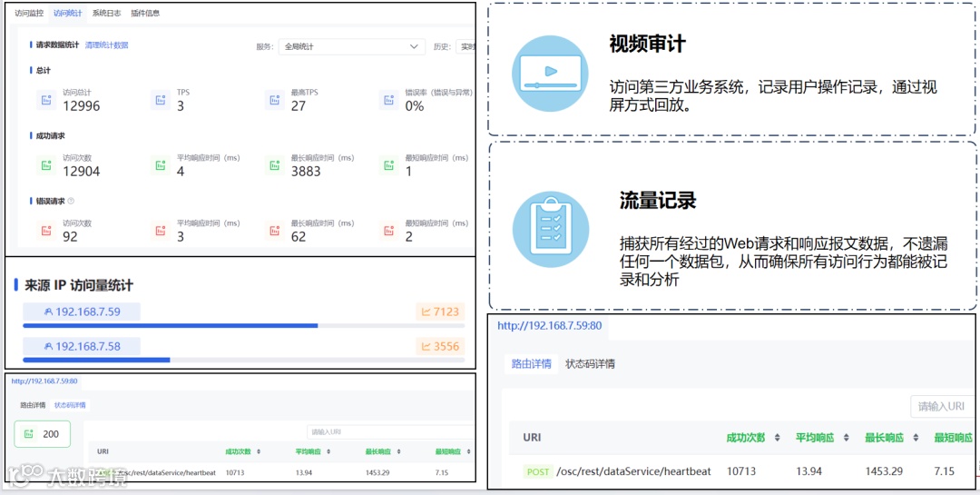
Task: Click the red 最短响应时间 icon beside 2
Action: [388, 231]
